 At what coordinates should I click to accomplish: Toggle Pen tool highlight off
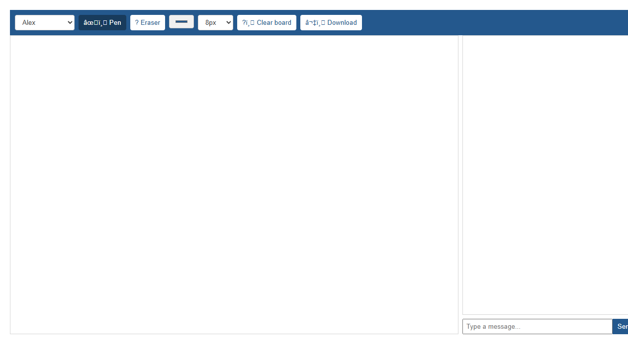[x=102, y=22]
